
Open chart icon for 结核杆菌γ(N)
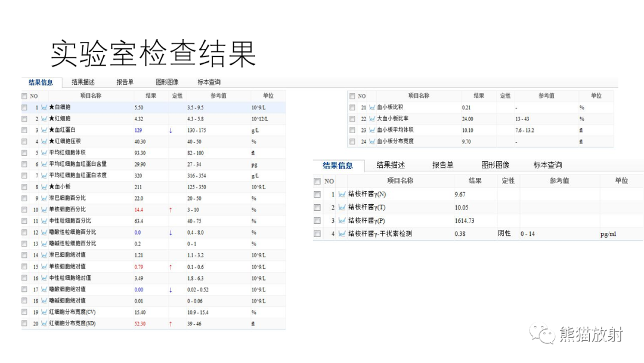[x=342, y=195]
